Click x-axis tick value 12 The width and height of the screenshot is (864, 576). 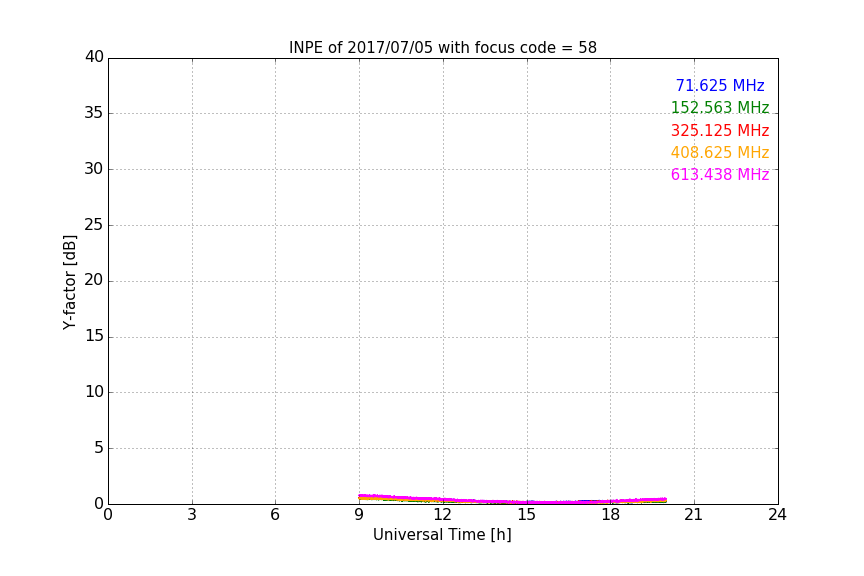coord(442,515)
